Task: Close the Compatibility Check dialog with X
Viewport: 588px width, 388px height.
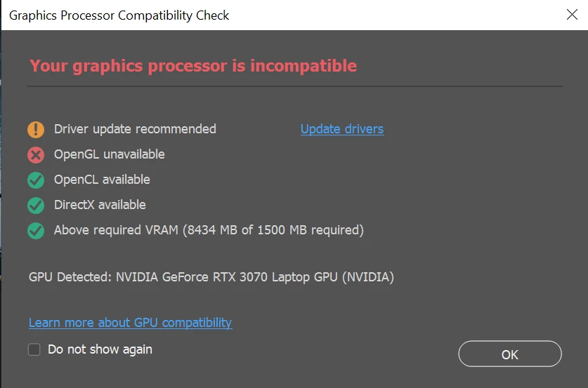Action: pyautogui.click(x=572, y=15)
